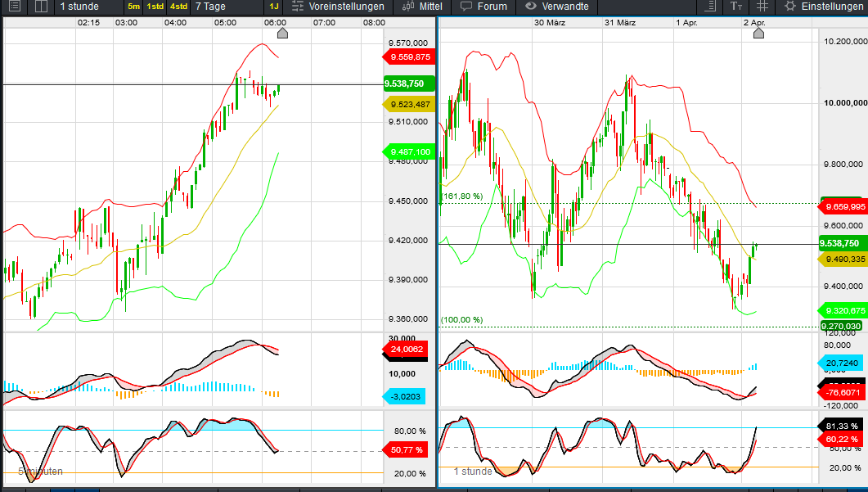Click the black 81,33 % stochastic label
The height and width of the screenshot is (492, 868).
point(840,426)
